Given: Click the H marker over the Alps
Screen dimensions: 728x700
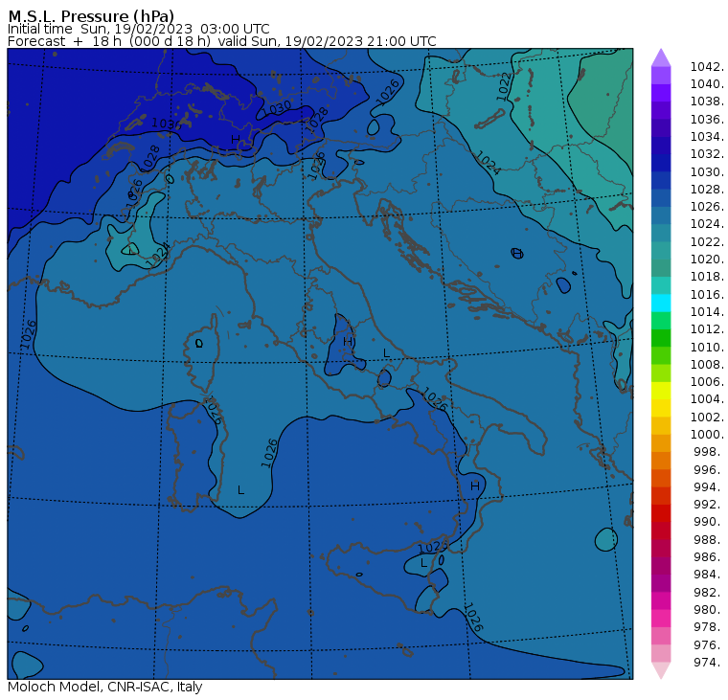Looking at the screenshot, I should tap(236, 139).
